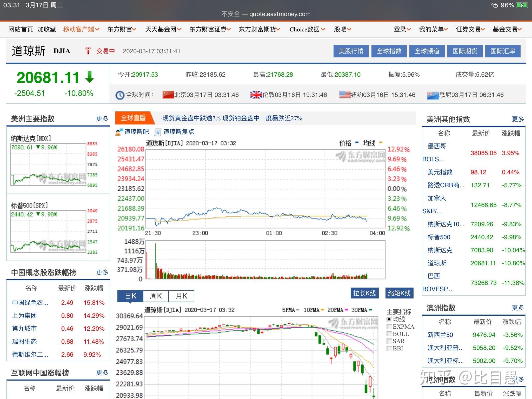The width and height of the screenshot is (532, 399).
Task: Open 墨西哥 BOLS index link
Action: pyautogui.click(x=434, y=153)
